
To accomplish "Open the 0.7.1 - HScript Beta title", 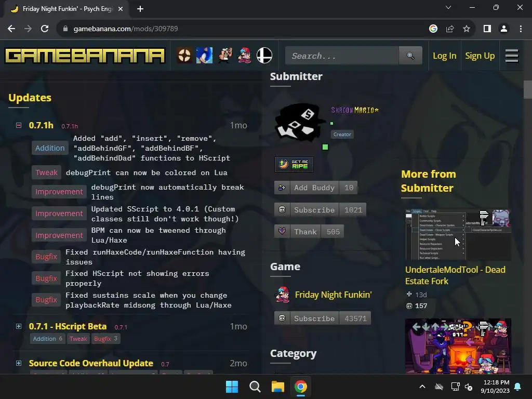I will (x=68, y=326).
